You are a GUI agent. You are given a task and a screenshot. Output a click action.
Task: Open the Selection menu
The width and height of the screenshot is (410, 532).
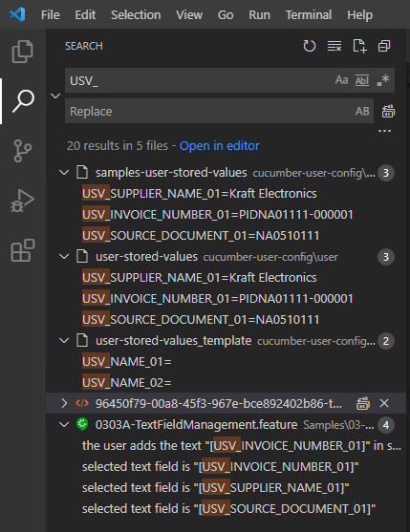(136, 15)
